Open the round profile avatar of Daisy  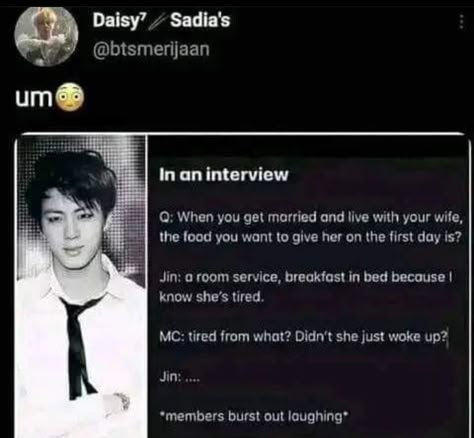pyautogui.click(x=46, y=34)
